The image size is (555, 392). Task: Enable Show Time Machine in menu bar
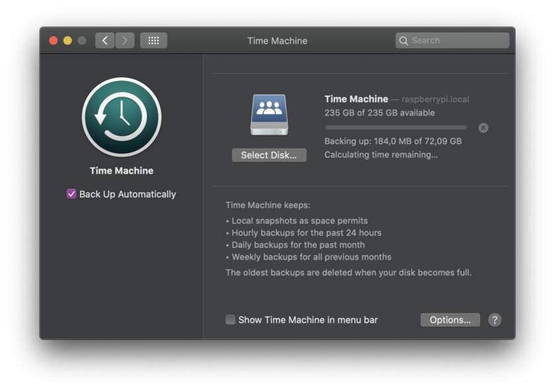[x=230, y=319]
